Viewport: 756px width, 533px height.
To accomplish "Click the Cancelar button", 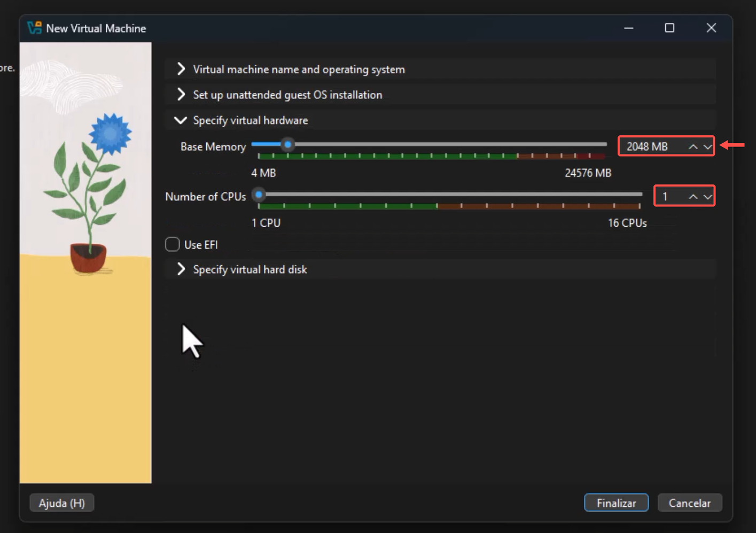I will click(690, 503).
